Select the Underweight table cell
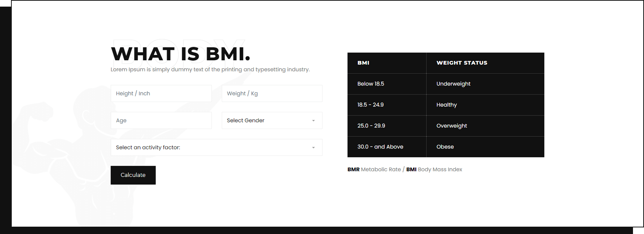Screen dimensions: 644x234 485,84
